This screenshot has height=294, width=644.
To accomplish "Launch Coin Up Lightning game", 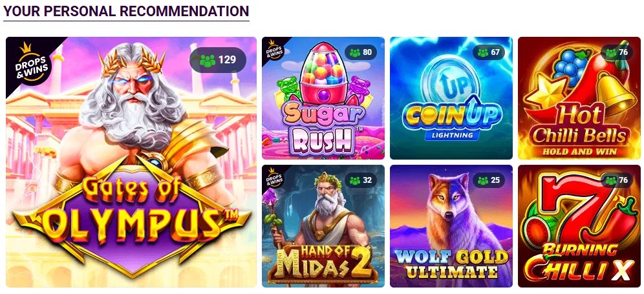I will click(451, 98).
